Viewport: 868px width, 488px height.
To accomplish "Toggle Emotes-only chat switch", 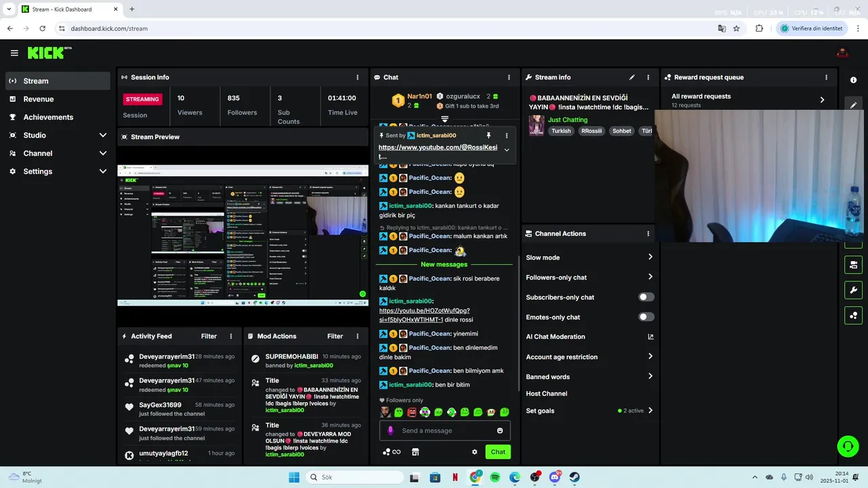I will point(646,317).
